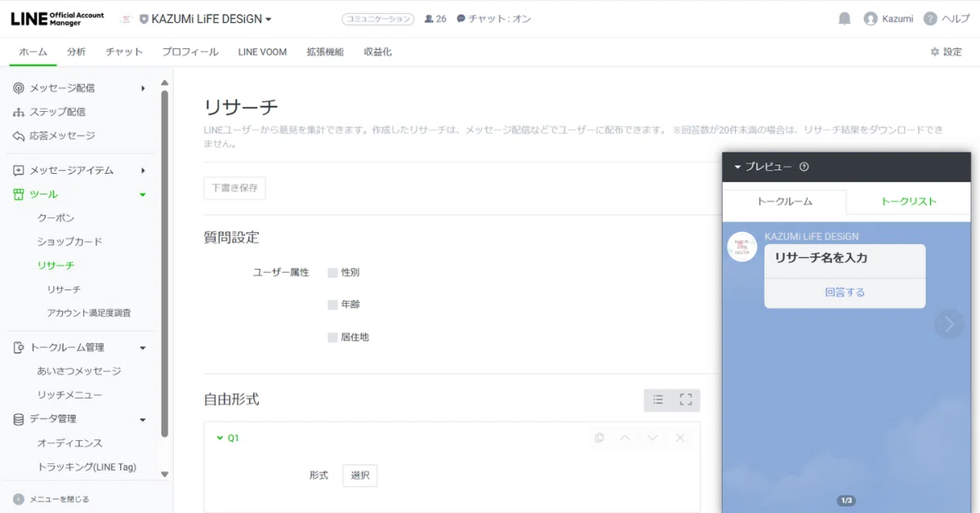Collapse the ツール section arrow
The height and width of the screenshot is (513, 980).
tap(143, 194)
